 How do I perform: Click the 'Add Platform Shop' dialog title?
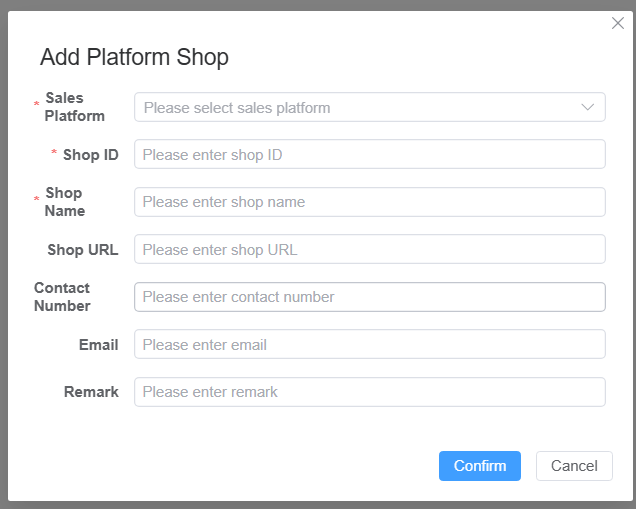pos(134,57)
